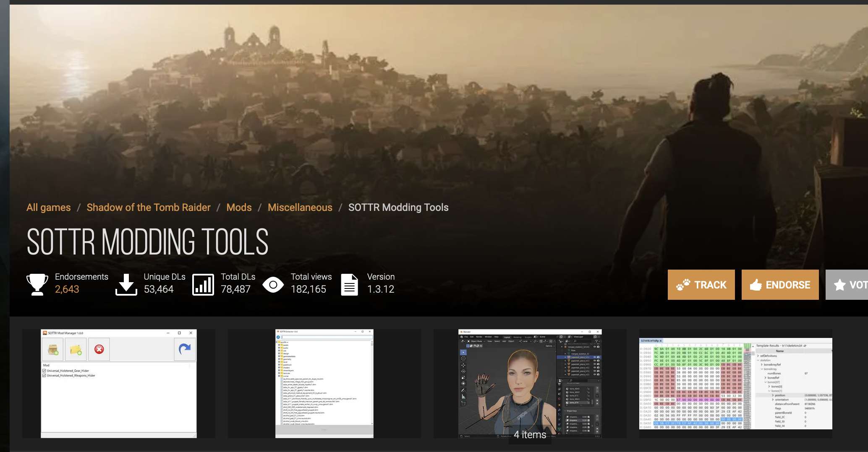This screenshot has width=868, height=452.
Task: Open the SOTTR Extractor screenshot thumbnail
Action: 324,384
